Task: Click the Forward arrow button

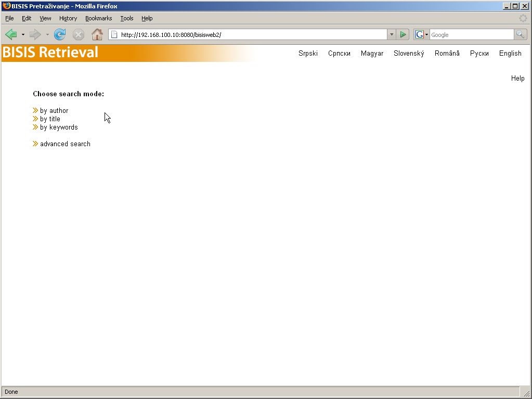Action: 35,35
